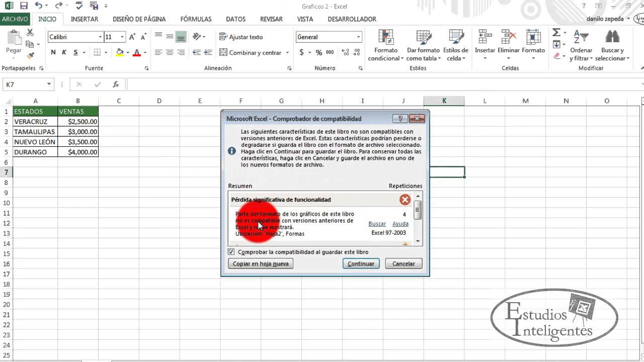Screen dimensions: 644x362
Task: Click the accounting dollar format icon
Action: click(301, 52)
